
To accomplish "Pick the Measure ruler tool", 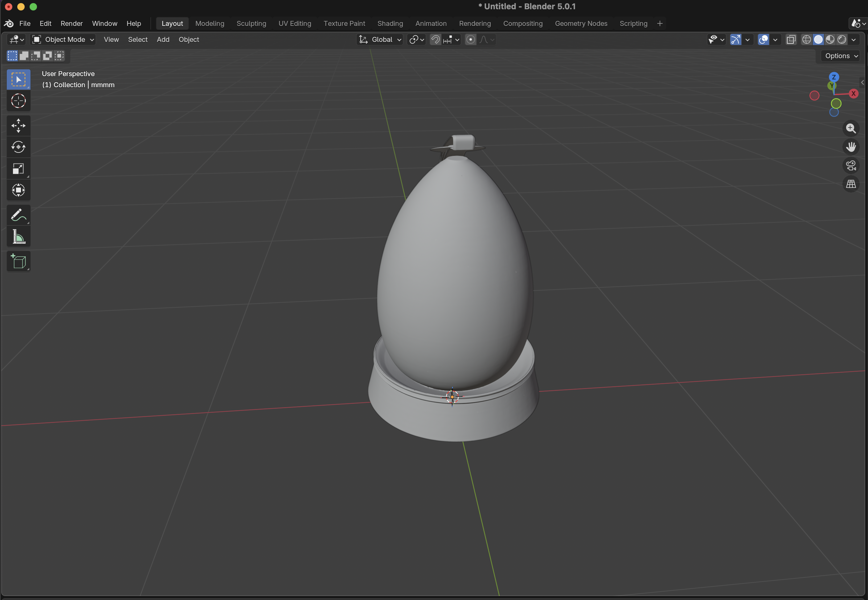I will 18,237.
